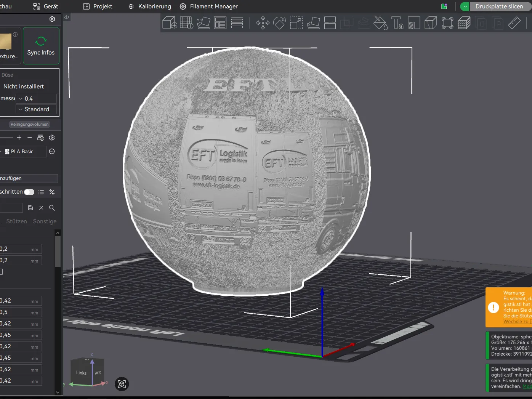Select the Auto orient tool
Screen dimensions: 532x399
tap(203, 23)
